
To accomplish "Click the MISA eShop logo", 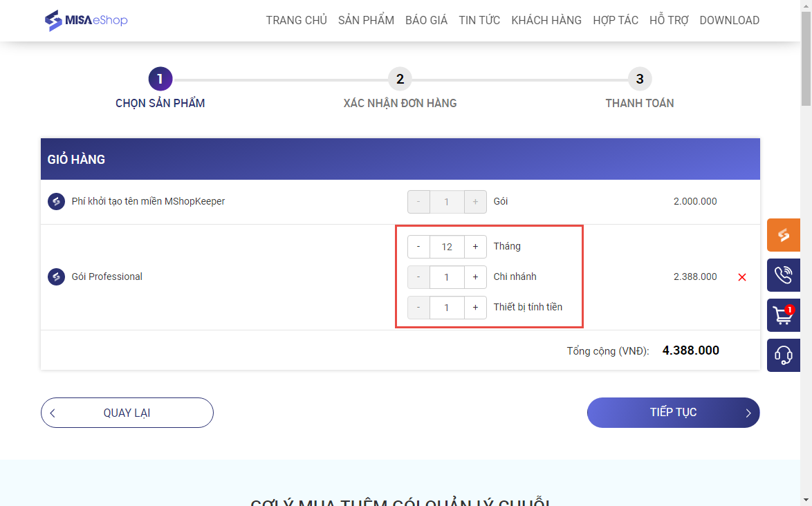I will point(86,21).
